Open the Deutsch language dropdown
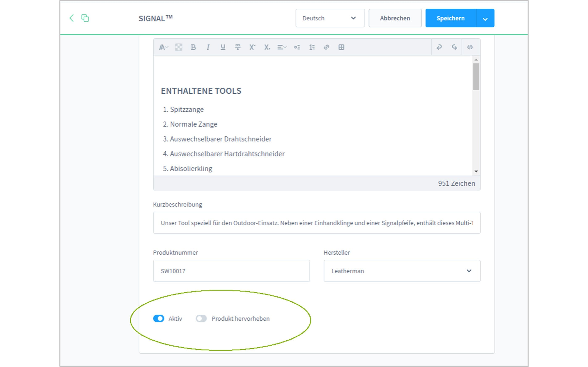 (330, 18)
